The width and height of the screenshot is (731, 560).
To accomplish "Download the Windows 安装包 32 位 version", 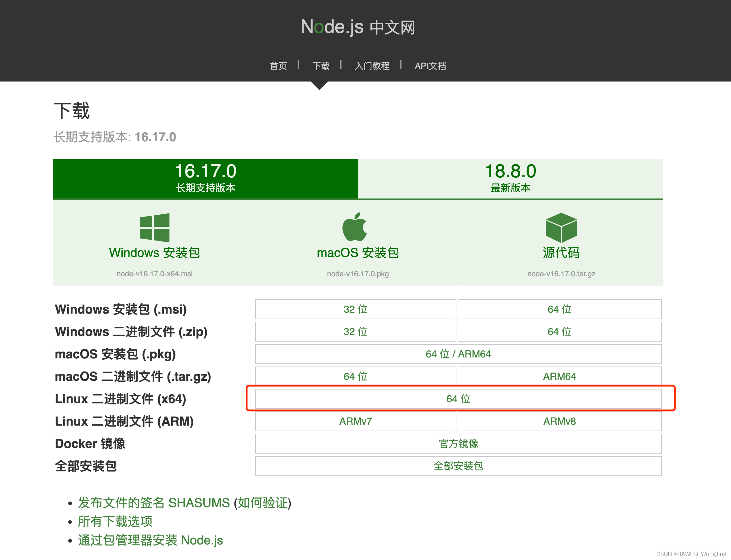I will click(x=356, y=309).
